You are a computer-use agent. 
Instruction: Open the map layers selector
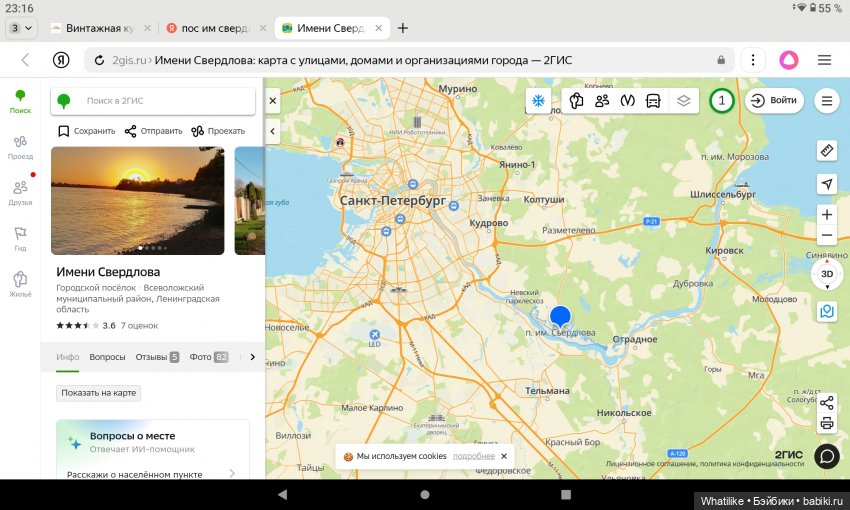(683, 101)
